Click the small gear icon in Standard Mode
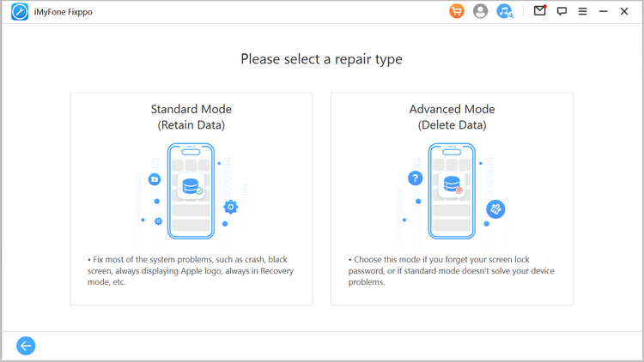Screen dimensions: 644x362 [x=158, y=221]
